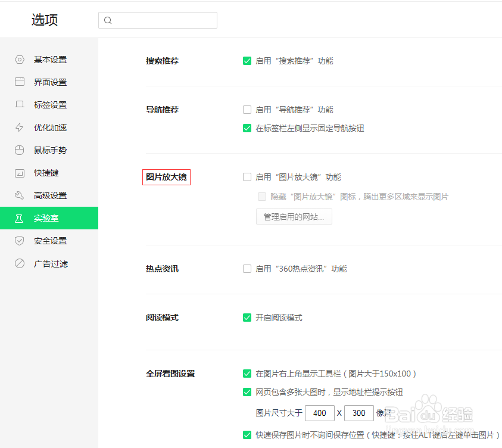Click the 全屏看图设置 section heading
The height and width of the screenshot is (448, 502).
170,374
